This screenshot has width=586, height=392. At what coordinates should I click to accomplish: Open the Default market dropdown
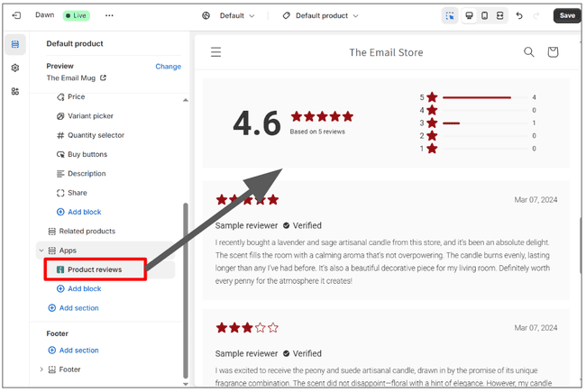click(x=229, y=15)
